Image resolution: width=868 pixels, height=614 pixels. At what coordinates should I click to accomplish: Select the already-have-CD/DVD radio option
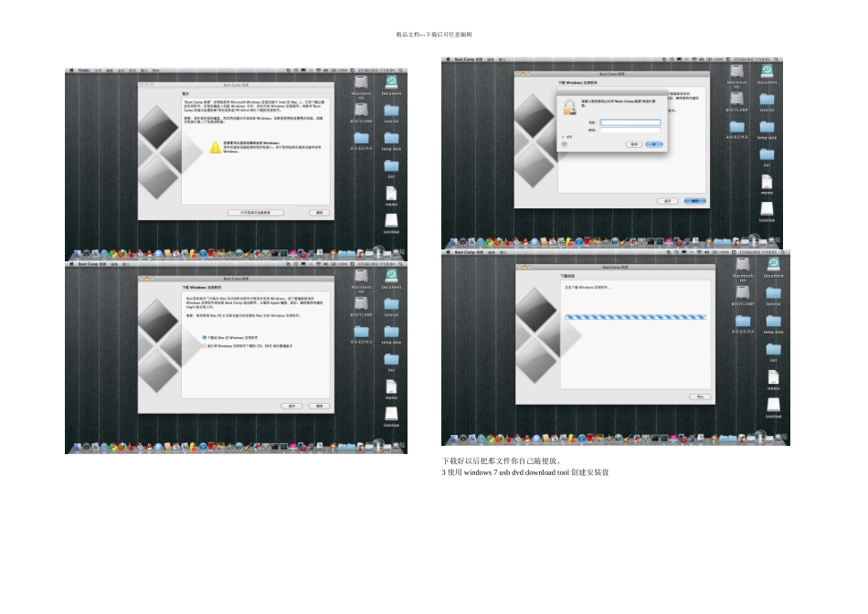tap(205, 346)
